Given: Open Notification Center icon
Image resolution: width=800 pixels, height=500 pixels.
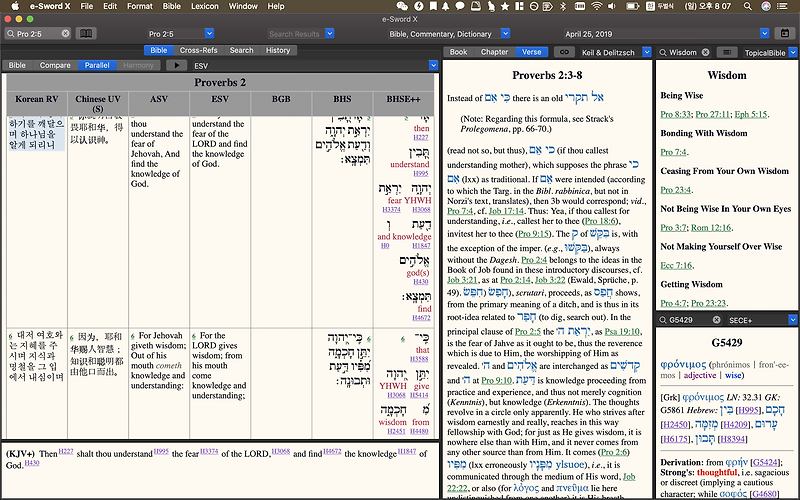Looking at the screenshot, I should 783,6.
